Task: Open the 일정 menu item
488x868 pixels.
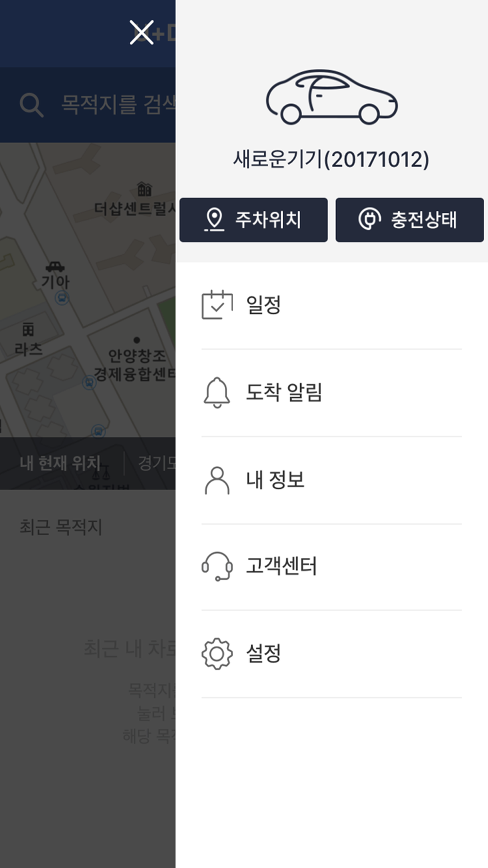Action: point(264,306)
